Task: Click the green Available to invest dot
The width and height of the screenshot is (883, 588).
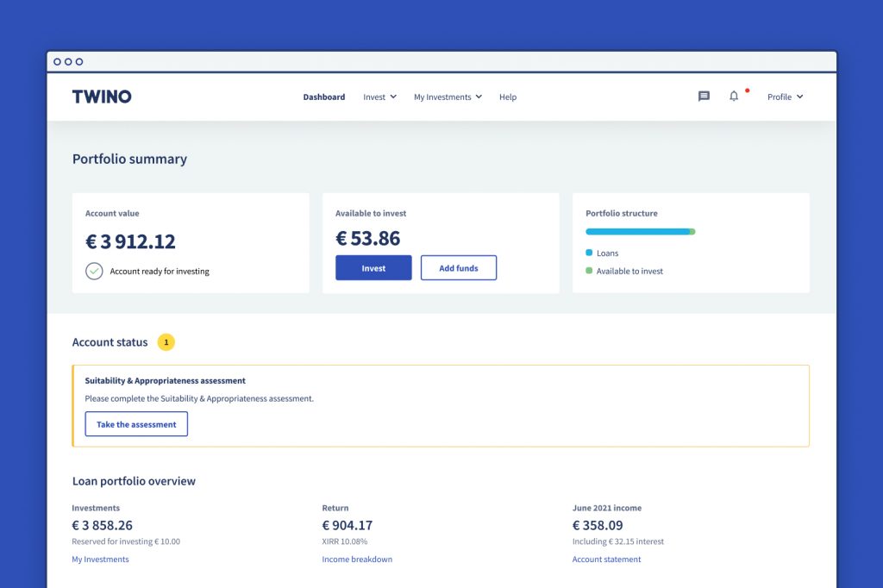Action: click(x=589, y=271)
